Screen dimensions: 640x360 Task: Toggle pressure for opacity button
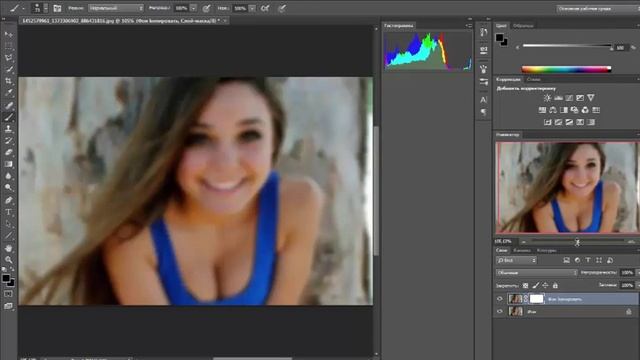pyautogui.click(x=207, y=8)
